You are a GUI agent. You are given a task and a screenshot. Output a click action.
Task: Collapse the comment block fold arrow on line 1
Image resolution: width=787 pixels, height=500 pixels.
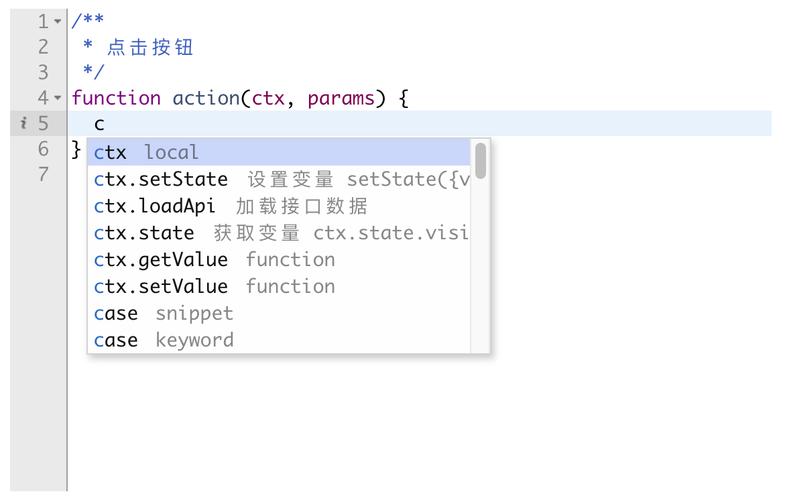click(58, 22)
